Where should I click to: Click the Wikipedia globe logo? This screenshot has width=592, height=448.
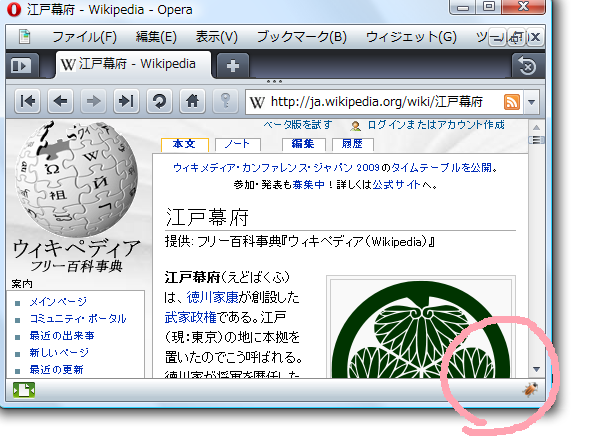(x=76, y=180)
